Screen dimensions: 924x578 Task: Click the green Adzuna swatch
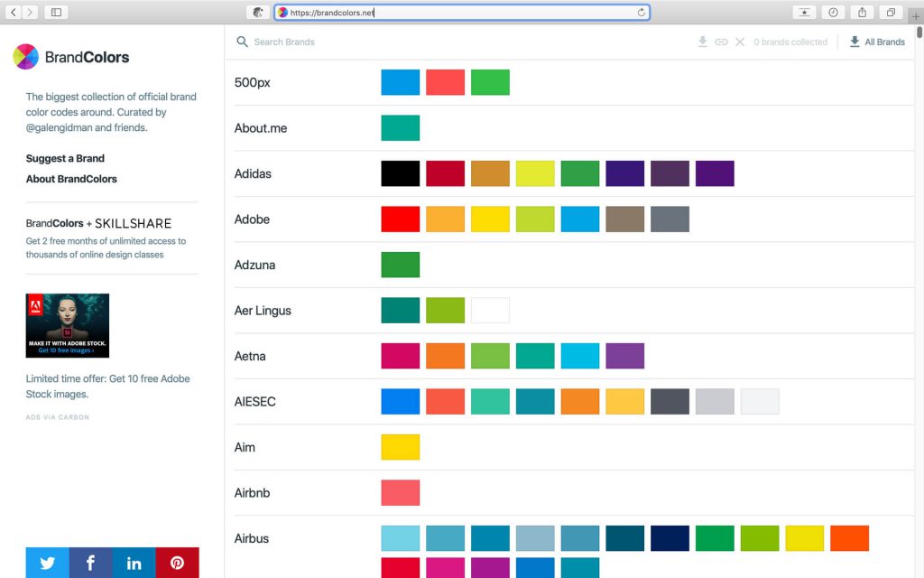point(400,265)
